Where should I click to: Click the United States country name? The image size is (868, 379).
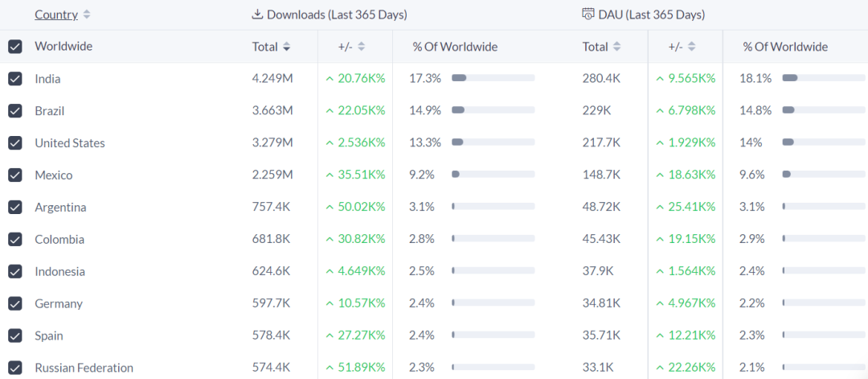point(70,143)
